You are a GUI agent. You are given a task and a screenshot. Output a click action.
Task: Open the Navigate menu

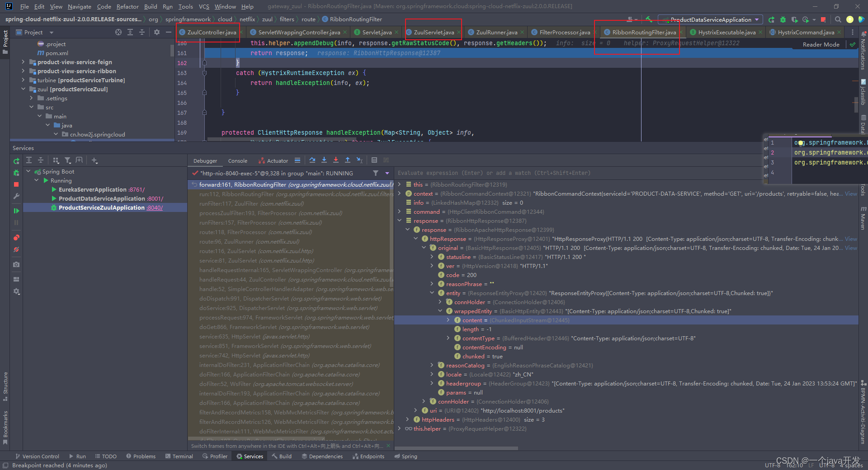[80, 6]
